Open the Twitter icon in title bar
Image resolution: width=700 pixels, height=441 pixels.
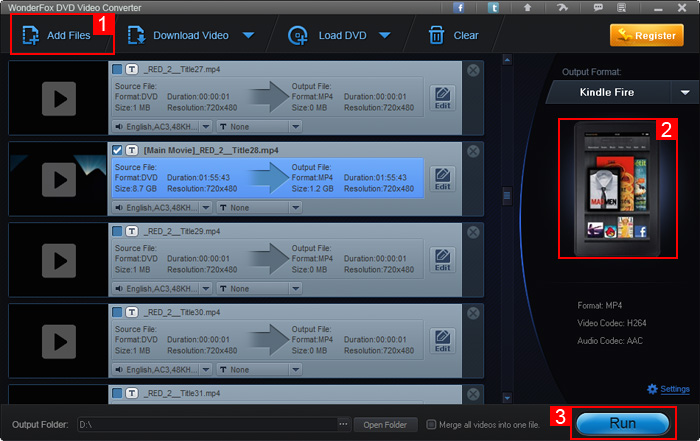coord(493,8)
